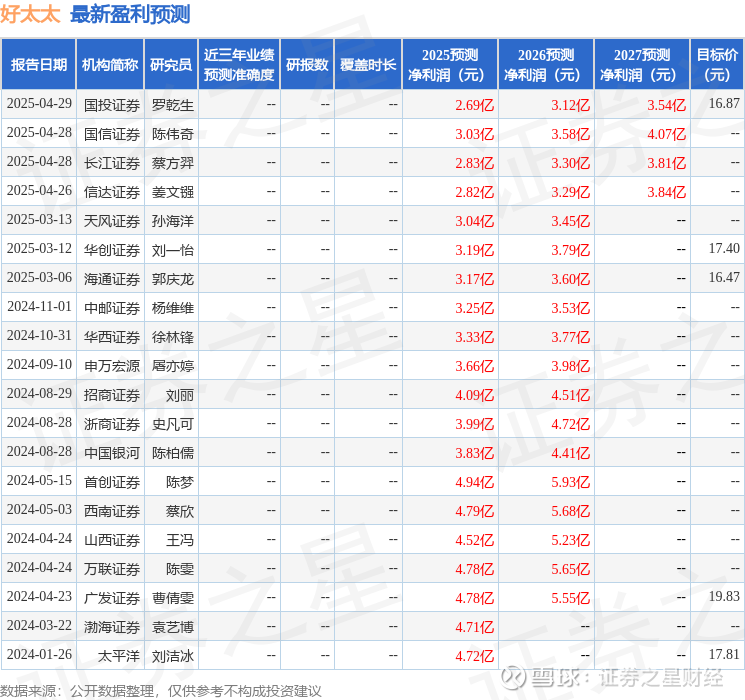The image size is (745, 700).
Task: Click the 好太太 title text
Action: coord(30,14)
